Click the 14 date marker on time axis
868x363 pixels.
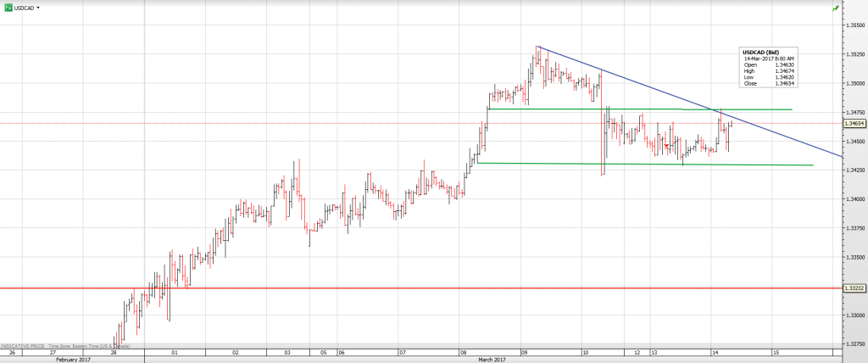pos(715,351)
